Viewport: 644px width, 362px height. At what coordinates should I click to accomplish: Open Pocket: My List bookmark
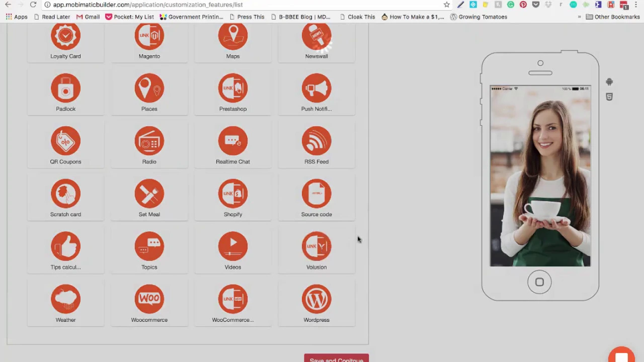coord(129,17)
